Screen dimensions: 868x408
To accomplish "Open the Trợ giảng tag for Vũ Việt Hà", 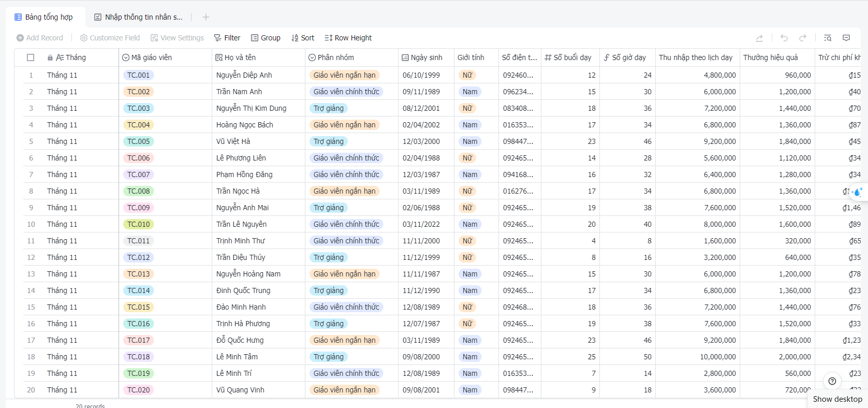I will [329, 141].
